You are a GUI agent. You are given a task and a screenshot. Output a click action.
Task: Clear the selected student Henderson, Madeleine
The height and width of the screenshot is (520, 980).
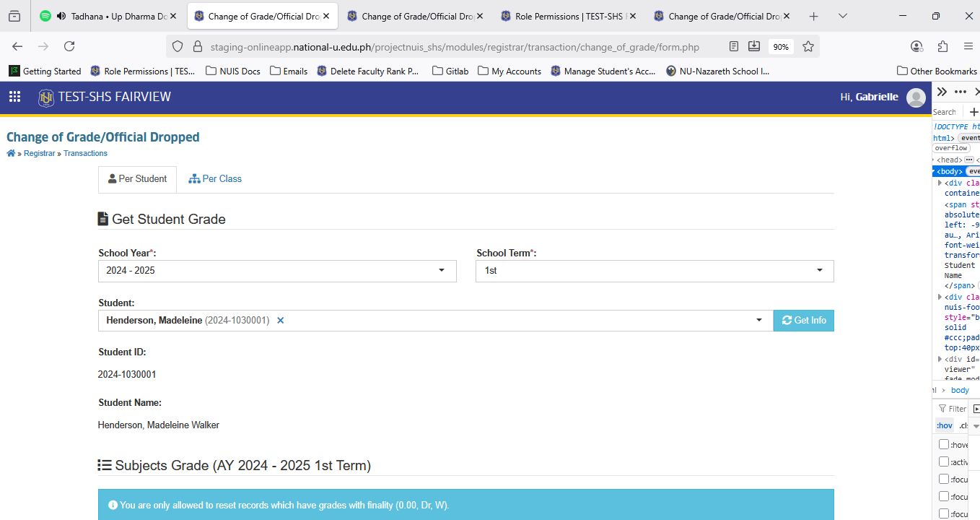point(281,320)
